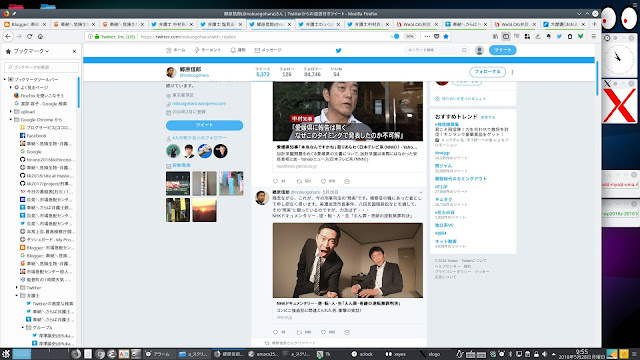Open Twitter 通知 navigation item
This screenshot has height=360, width=640.
tap(238, 50)
